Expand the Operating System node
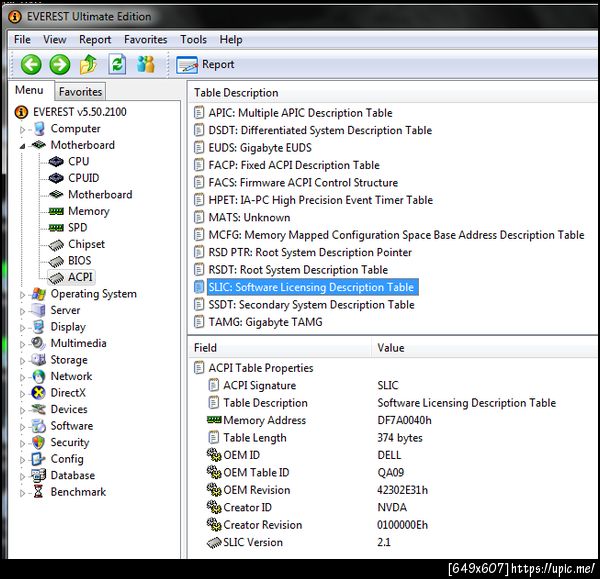 coord(22,295)
